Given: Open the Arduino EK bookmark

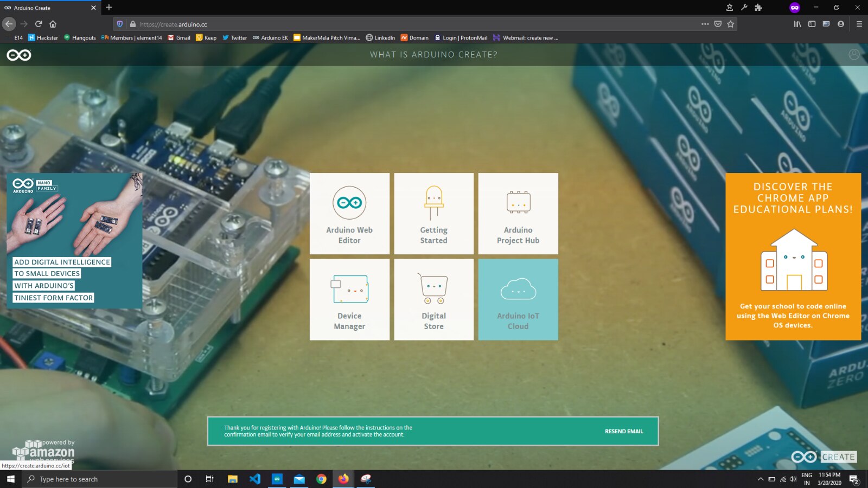Looking at the screenshot, I should pyautogui.click(x=270, y=38).
